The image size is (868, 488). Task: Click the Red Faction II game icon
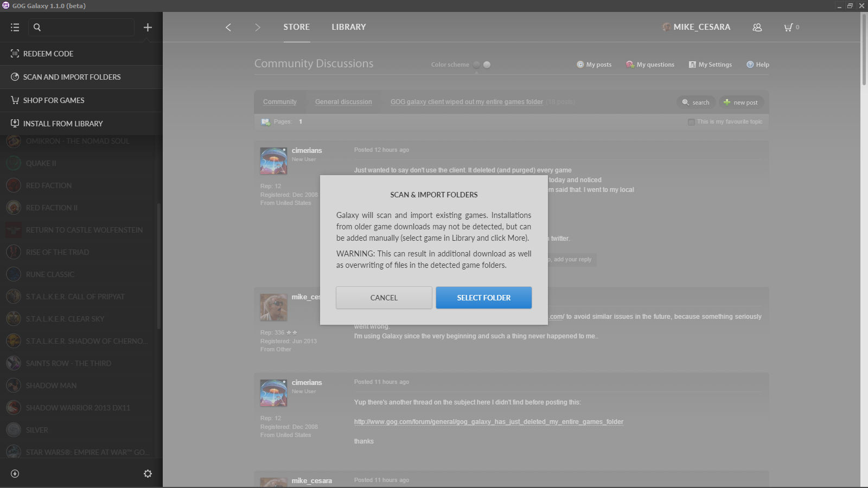(14, 208)
